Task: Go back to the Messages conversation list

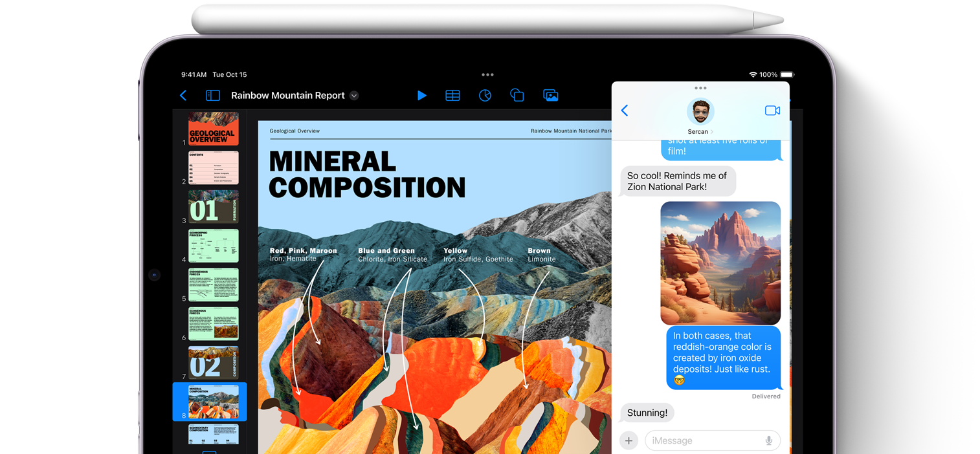Action: [625, 111]
